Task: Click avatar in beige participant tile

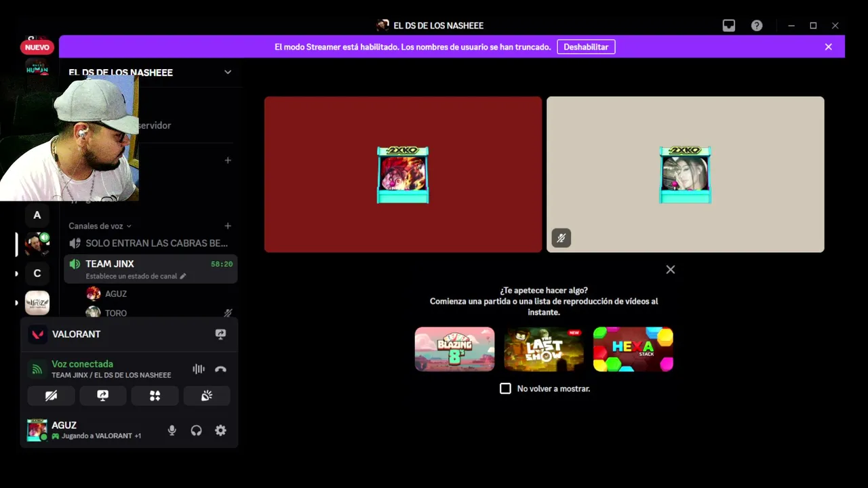Action: point(686,175)
